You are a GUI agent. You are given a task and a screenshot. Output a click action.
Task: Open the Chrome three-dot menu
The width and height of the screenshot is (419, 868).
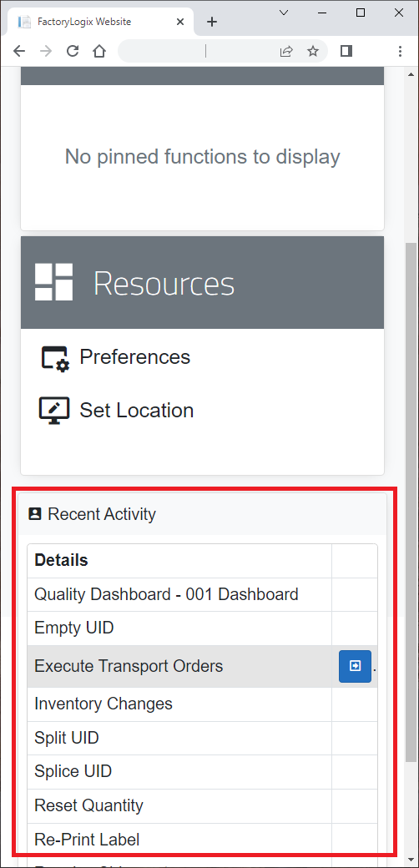point(400,52)
